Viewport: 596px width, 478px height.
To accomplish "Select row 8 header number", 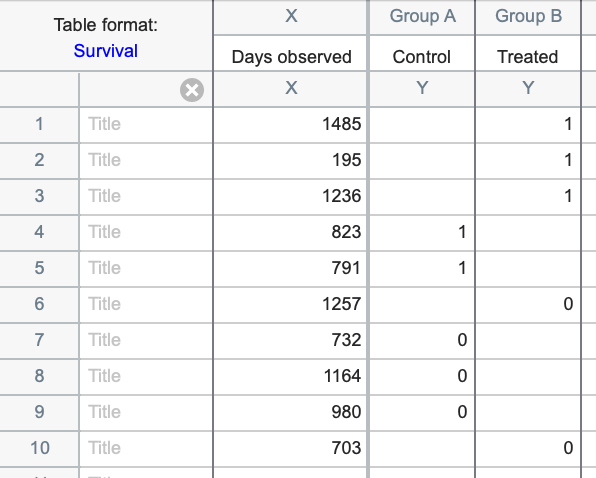I will (x=39, y=376).
